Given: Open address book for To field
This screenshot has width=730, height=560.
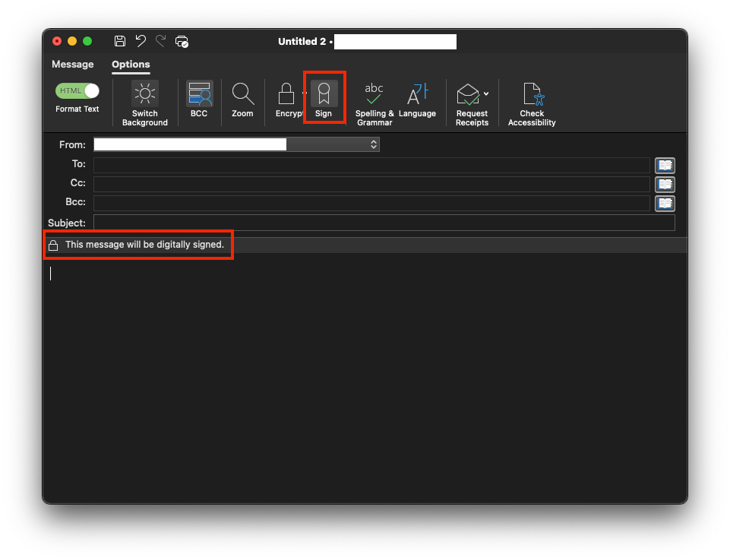Looking at the screenshot, I should click(665, 165).
